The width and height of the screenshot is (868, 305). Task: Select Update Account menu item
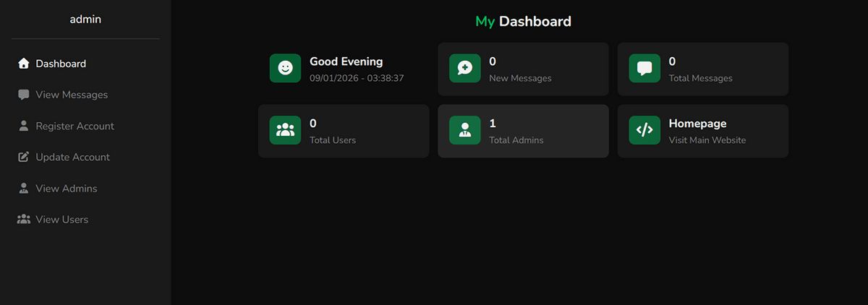click(x=72, y=157)
